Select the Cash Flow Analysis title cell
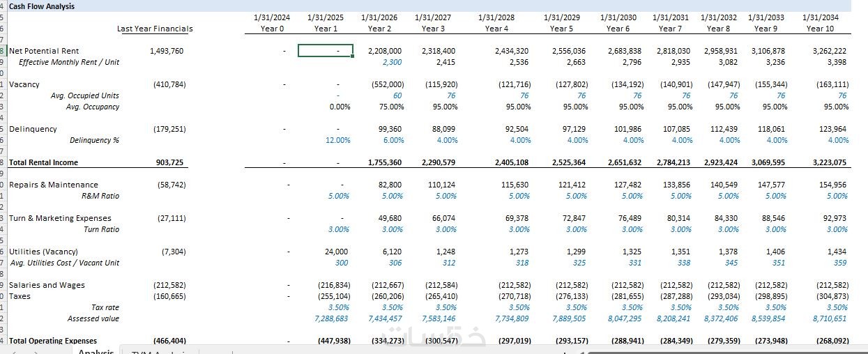868x354 pixels. pos(42,6)
